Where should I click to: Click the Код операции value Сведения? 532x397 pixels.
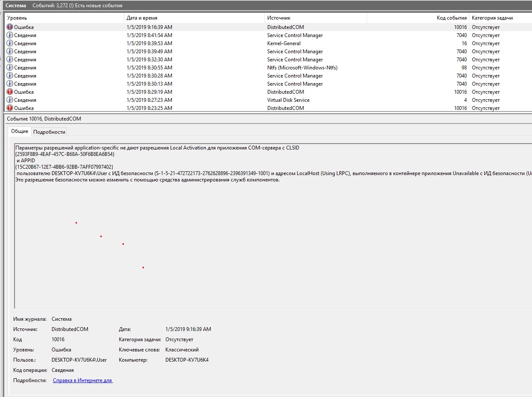63,370
